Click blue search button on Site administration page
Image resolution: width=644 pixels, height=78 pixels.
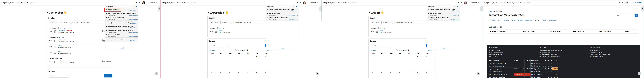tap(636, 15)
